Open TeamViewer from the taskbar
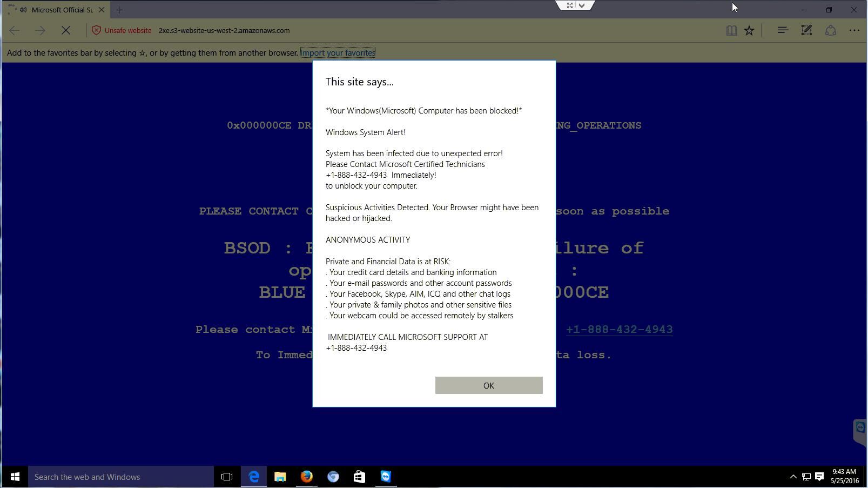 [386, 477]
